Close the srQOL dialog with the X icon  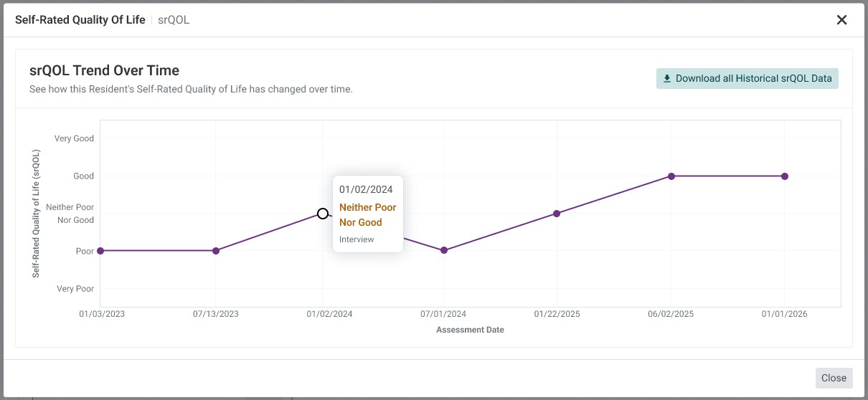(x=842, y=20)
